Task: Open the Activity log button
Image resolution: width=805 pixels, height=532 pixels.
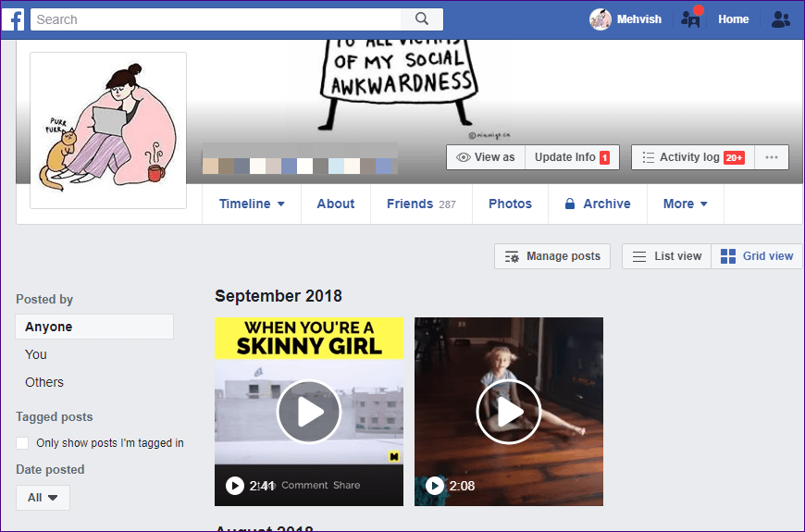Action: click(693, 157)
